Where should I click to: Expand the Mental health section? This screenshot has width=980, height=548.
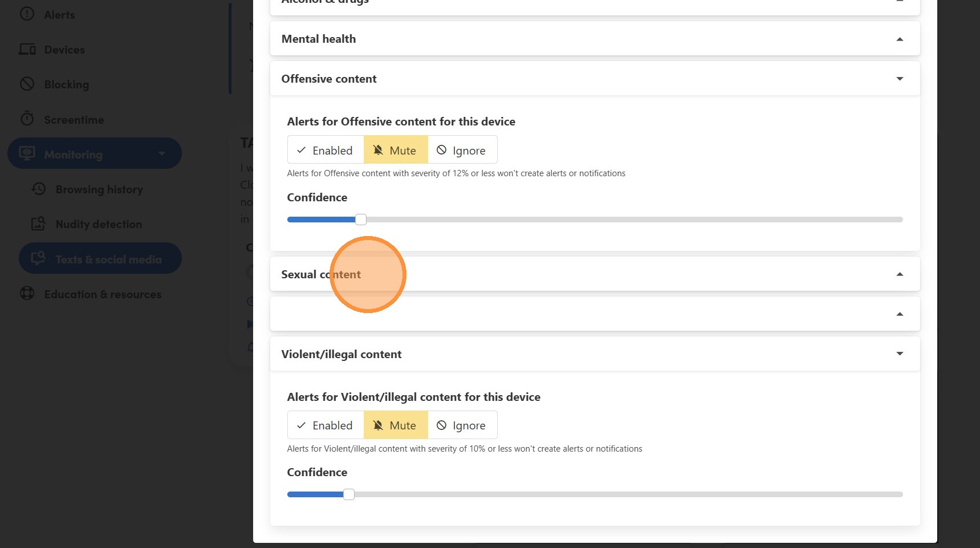tap(900, 39)
